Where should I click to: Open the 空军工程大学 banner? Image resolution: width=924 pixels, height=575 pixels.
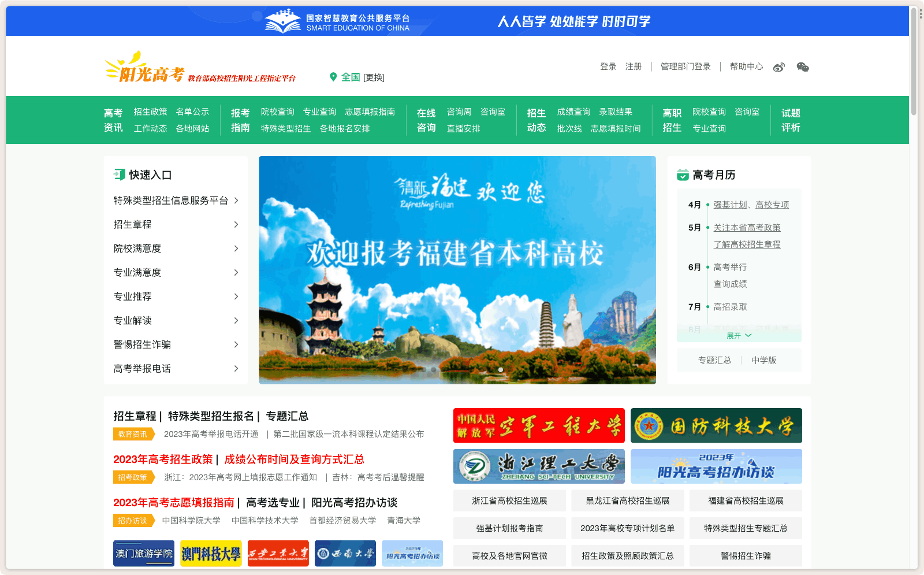tap(539, 425)
